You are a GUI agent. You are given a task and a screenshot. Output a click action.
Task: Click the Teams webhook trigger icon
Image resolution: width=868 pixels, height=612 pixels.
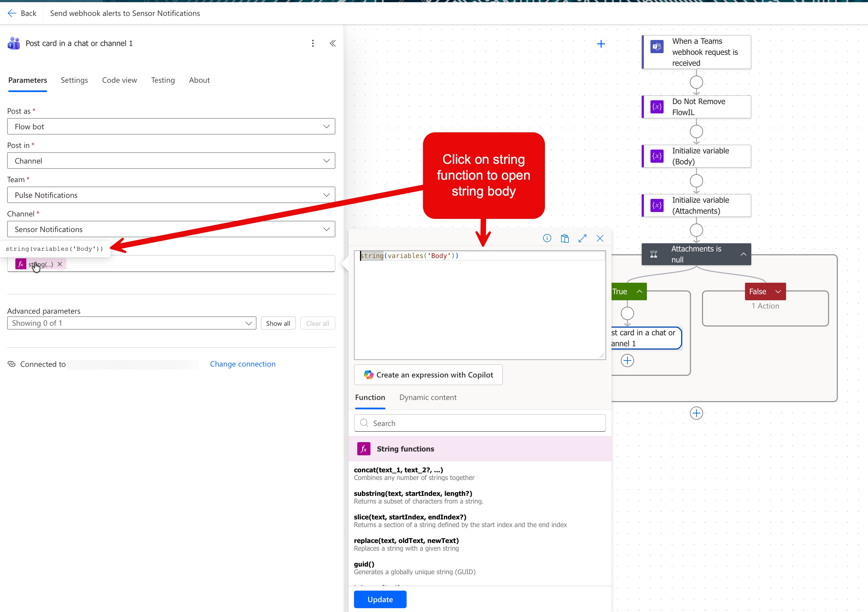pos(657,47)
